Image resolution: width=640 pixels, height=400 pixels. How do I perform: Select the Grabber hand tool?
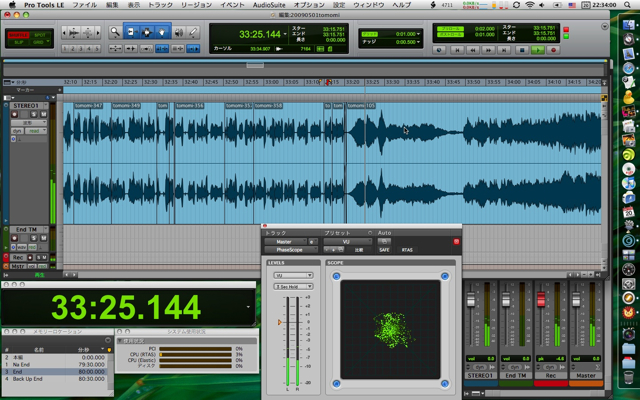tap(163, 31)
